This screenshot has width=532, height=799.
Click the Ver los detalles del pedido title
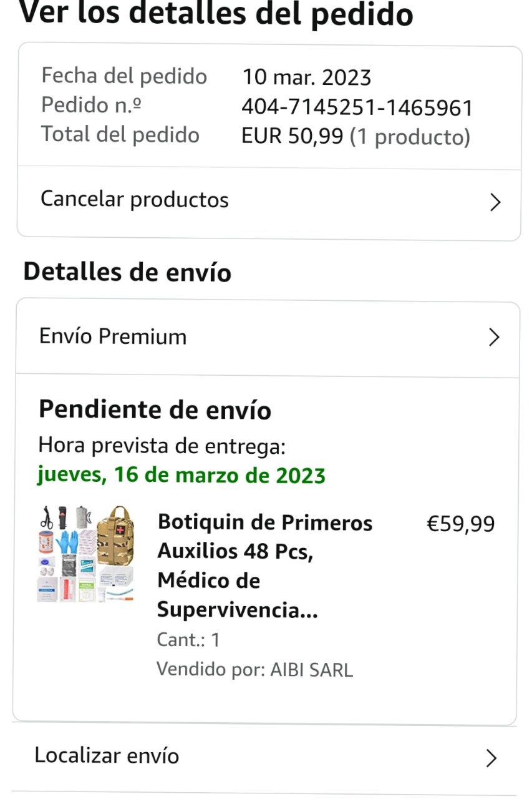(x=216, y=13)
